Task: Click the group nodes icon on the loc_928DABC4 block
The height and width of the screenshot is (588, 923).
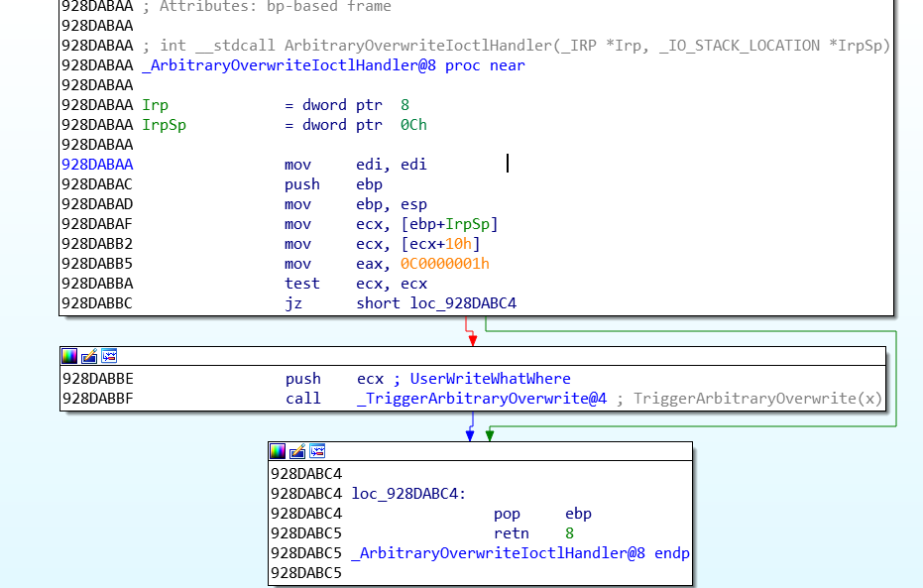Action: pyautogui.click(x=318, y=451)
